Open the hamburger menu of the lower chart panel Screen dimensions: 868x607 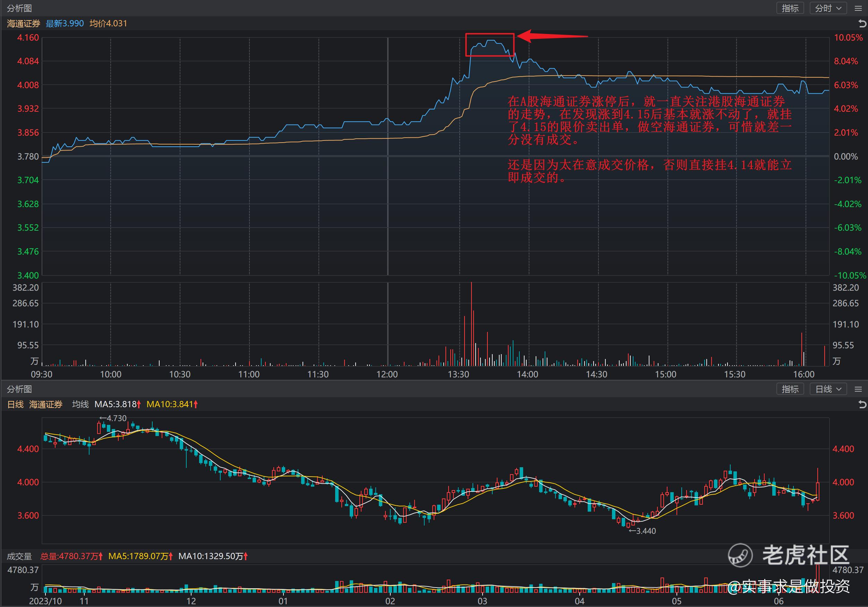pos(858,389)
